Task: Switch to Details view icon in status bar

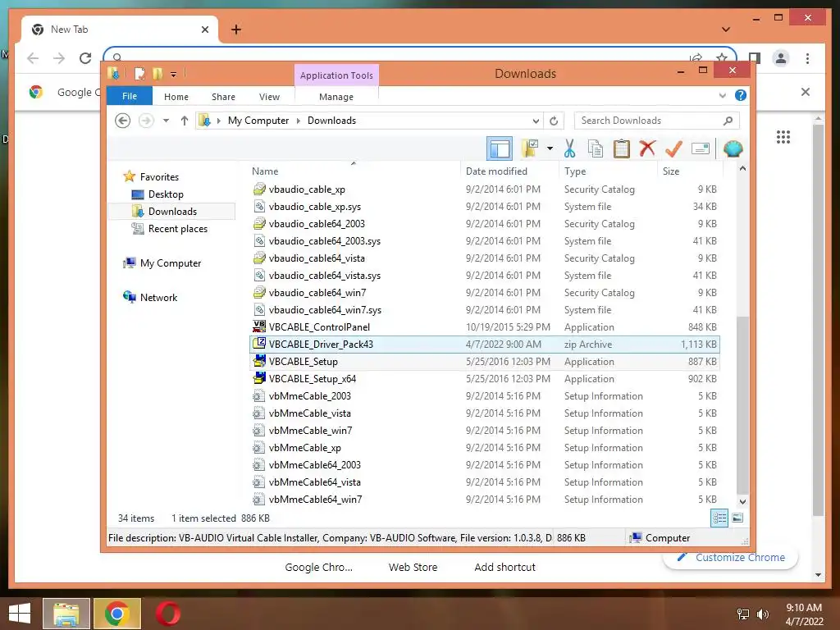Action: pos(719,518)
